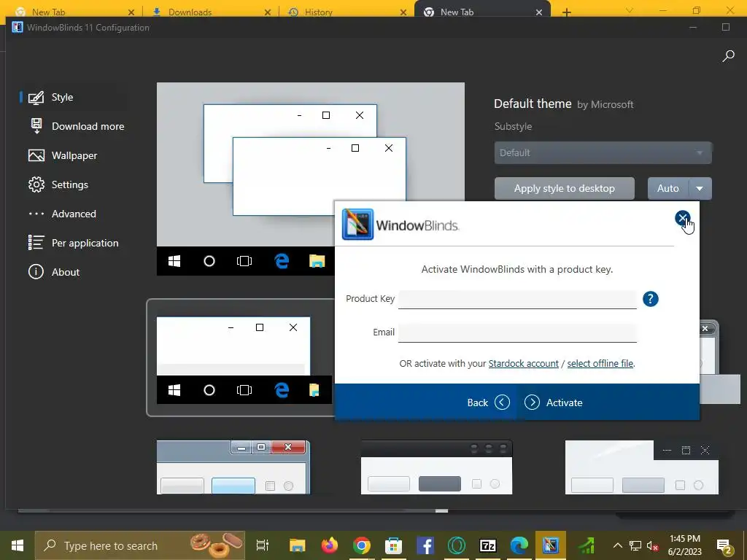747x560 pixels.
Task: Open the notification center
Action: [724, 546]
